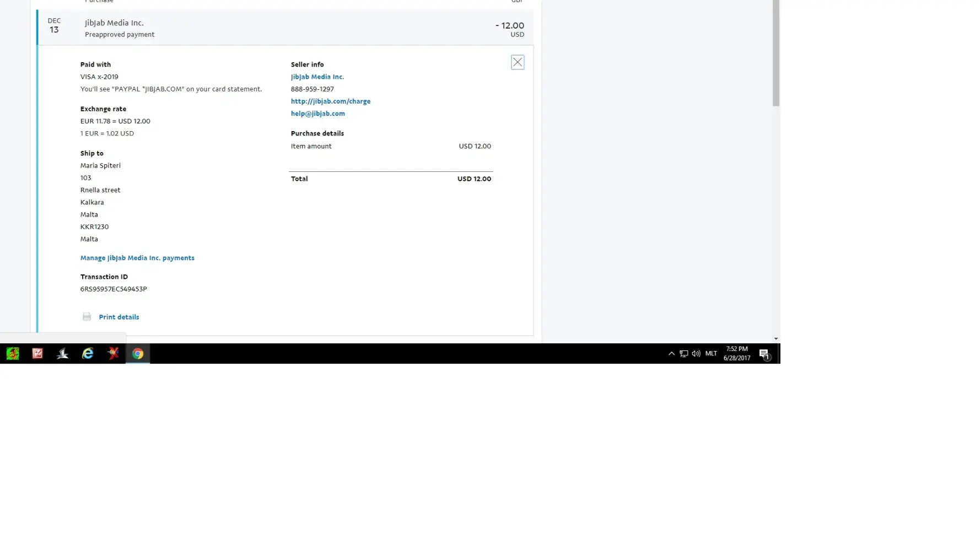Visit the http://jibjab.com/charge link
The width and height of the screenshot is (980, 551).
point(330,101)
